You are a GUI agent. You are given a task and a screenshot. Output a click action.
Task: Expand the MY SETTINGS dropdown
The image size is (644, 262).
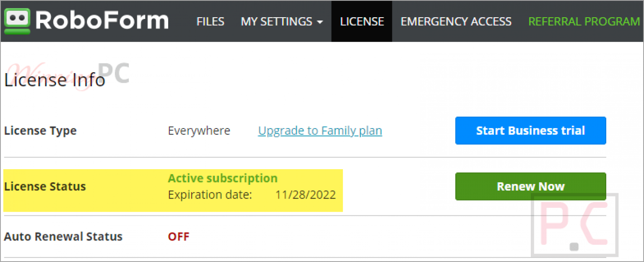(277, 21)
